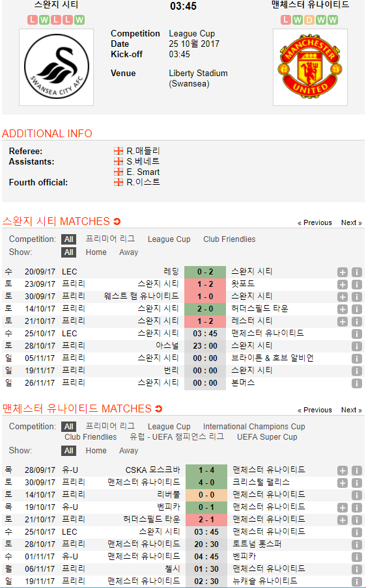Expand CSKA 모스크바 1 - 4 match details
This screenshot has width=366, height=588.
coord(343,471)
